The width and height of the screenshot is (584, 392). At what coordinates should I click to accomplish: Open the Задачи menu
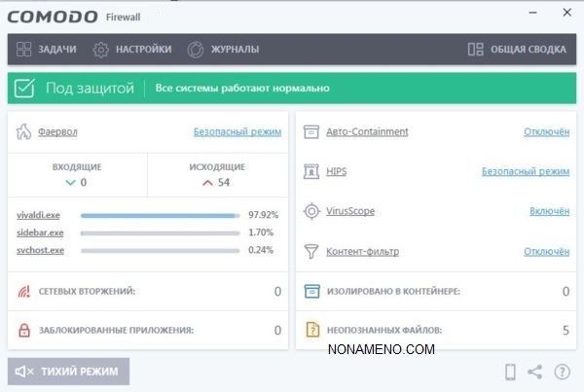(47, 49)
